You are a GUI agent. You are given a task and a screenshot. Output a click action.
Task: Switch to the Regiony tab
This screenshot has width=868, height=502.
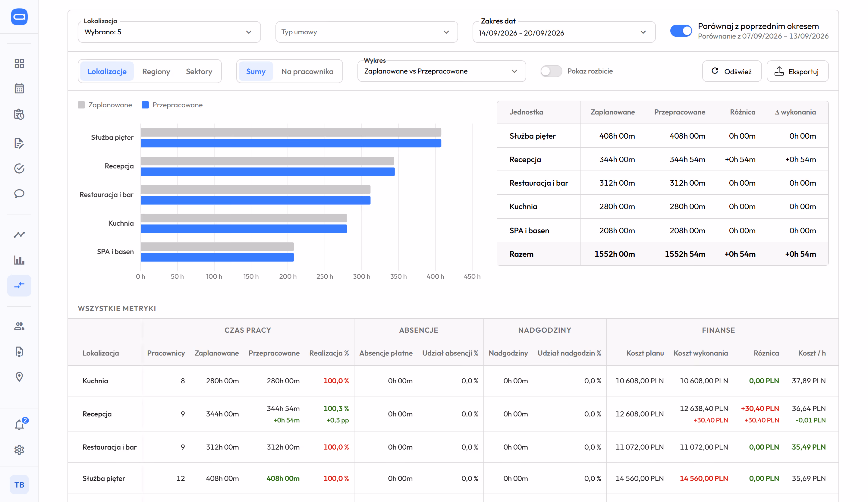(x=156, y=71)
